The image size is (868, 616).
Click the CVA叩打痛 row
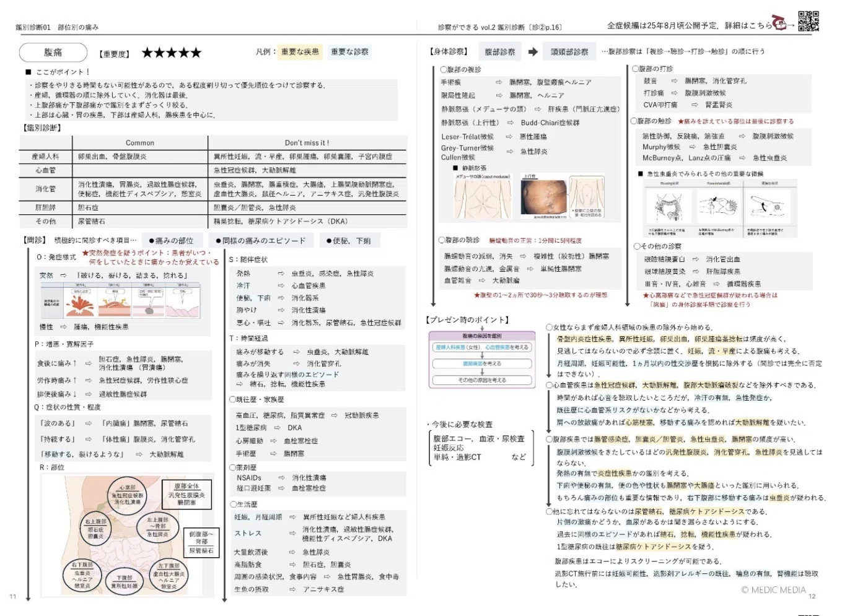pyautogui.click(x=688, y=105)
